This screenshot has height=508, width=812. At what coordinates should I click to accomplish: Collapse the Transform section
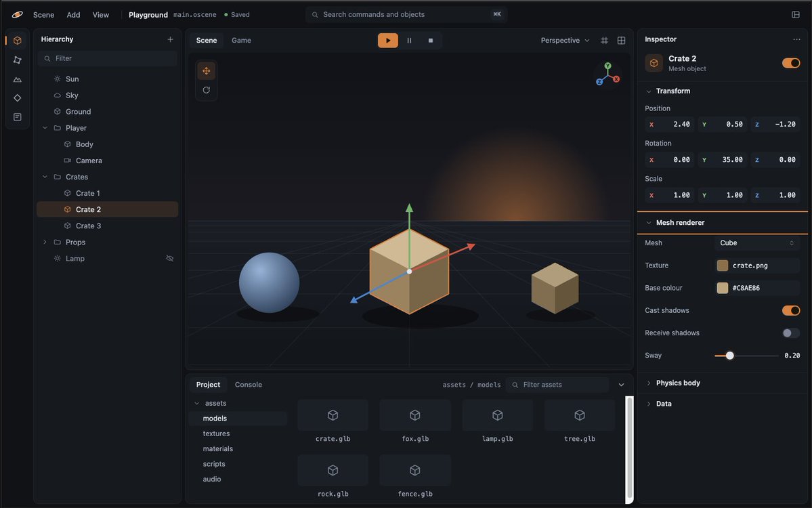(648, 91)
